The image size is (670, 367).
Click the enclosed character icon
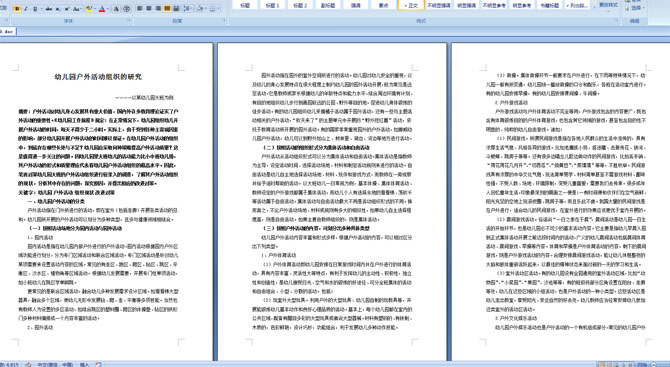click(x=126, y=9)
